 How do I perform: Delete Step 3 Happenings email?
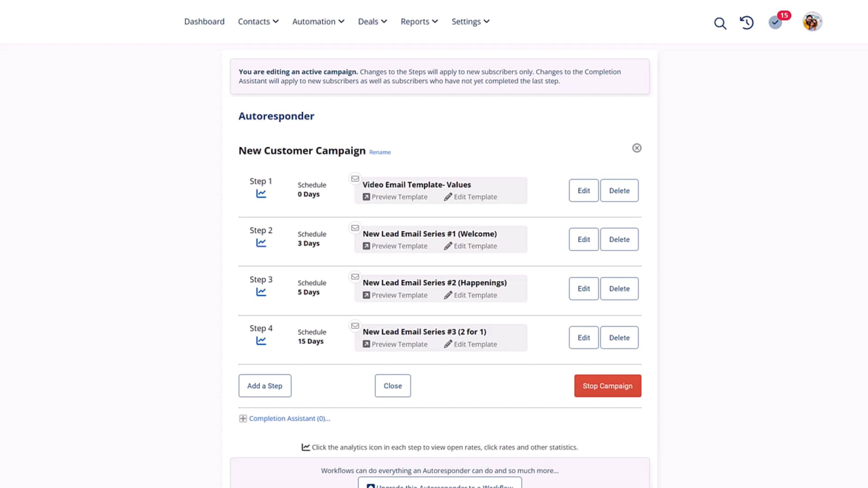click(x=619, y=288)
